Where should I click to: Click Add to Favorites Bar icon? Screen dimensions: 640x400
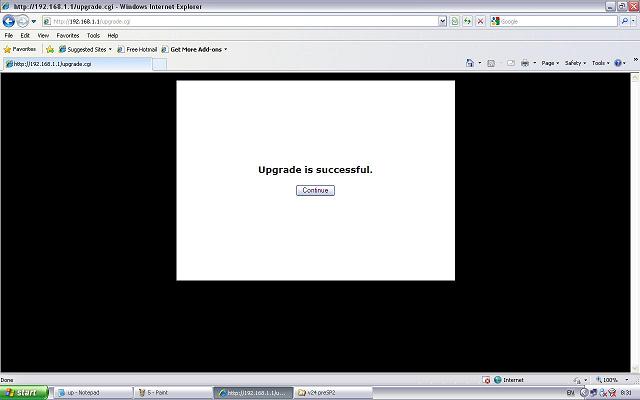coord(50,49)
